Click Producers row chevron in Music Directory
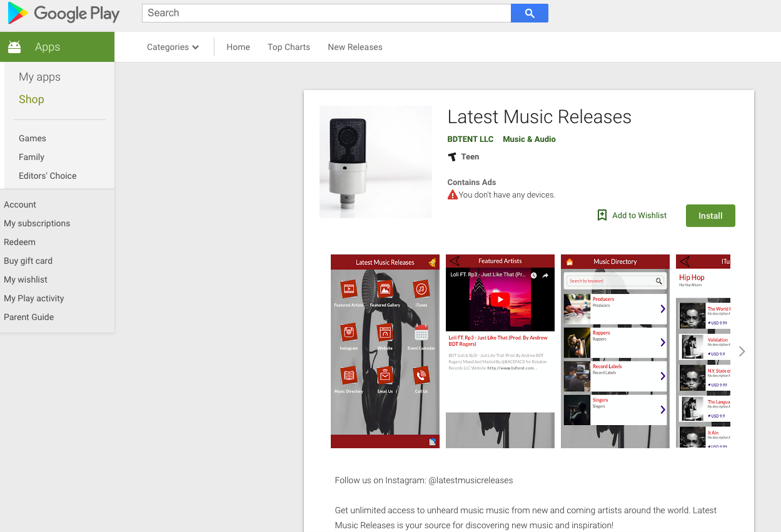This screenshot has width=781, height=532. [663, 309]
